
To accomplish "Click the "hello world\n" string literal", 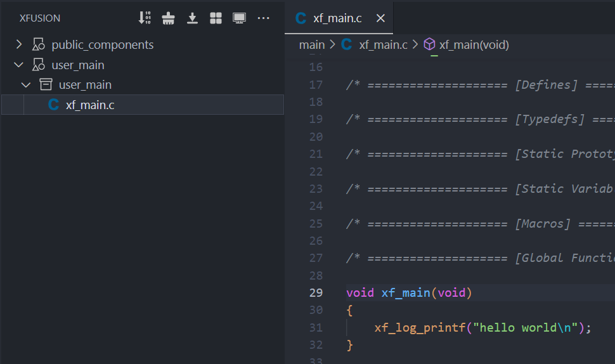I will [x=525, y=327].
